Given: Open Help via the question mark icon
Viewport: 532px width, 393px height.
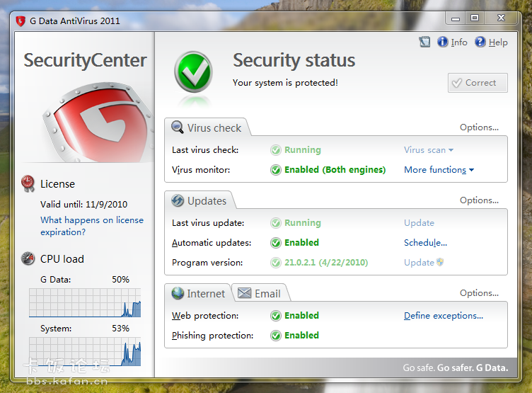Looking at the screenshot, I should (x=480, y=42).
